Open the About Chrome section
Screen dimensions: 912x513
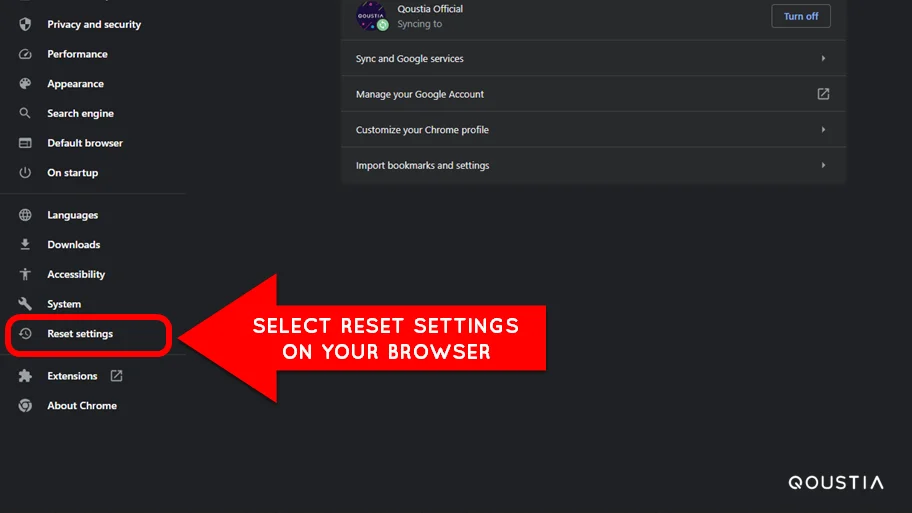(x=82, y=405)
